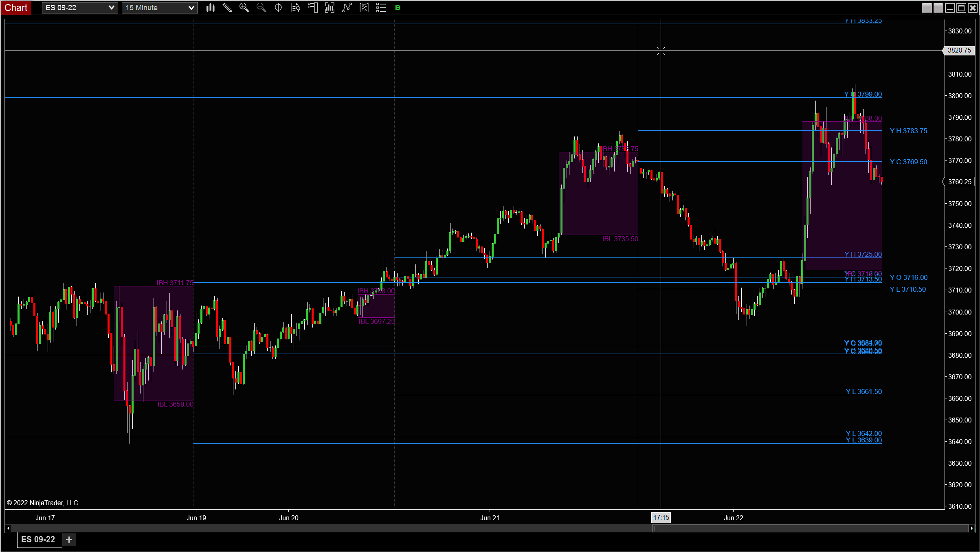
Task: Click the zoom out magnifier icon
Action: (261, 8)
